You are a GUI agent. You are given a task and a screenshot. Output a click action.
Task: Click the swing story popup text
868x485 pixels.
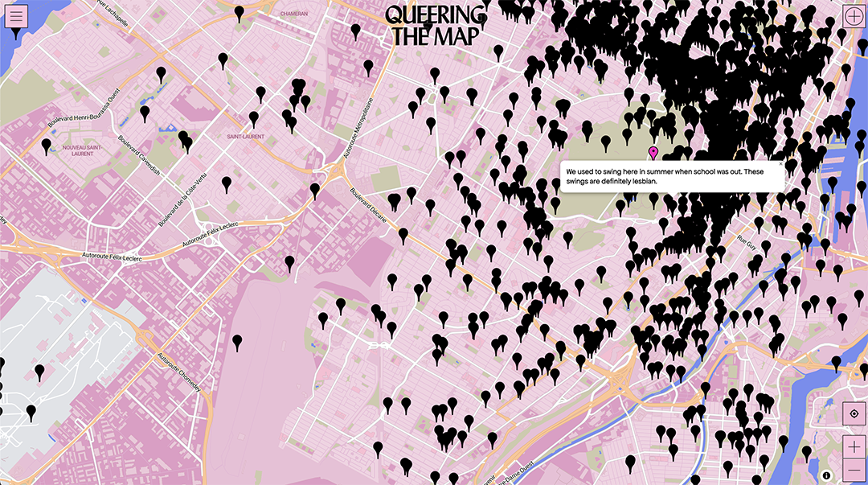pyautogui.click(x=665, y=176)
